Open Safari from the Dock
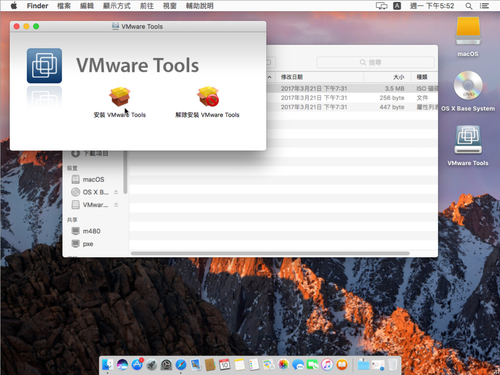500x375 pixels. click(181, 365)
